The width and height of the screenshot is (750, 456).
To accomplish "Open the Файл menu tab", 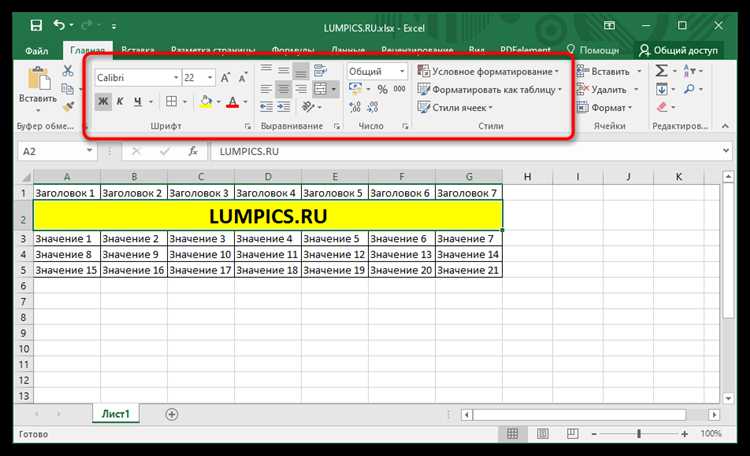I will [x=38, y=48].
